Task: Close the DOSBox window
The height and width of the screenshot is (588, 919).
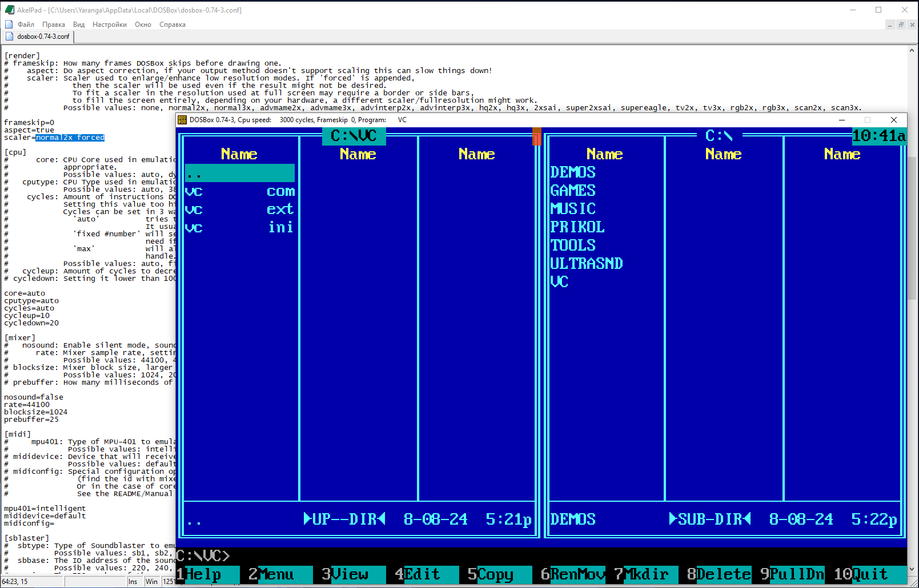Action: [x=894, y=120]
